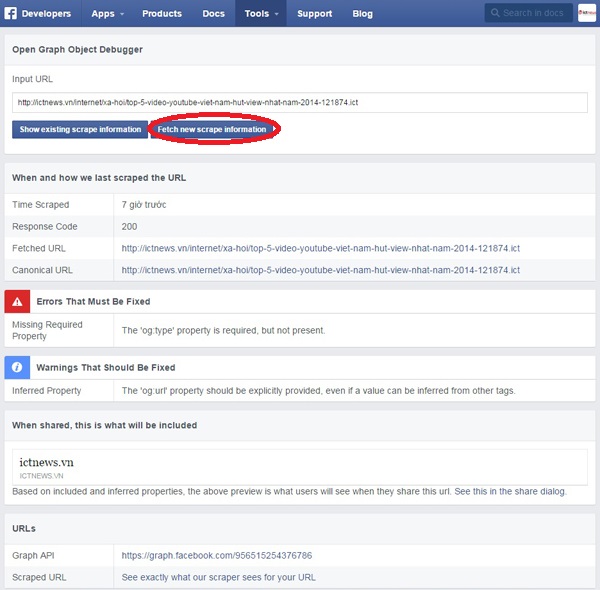Click Show existing scrape information button
Image resolution: width=600 pixels, height=590 pixels.
click(x=80, y=129)
